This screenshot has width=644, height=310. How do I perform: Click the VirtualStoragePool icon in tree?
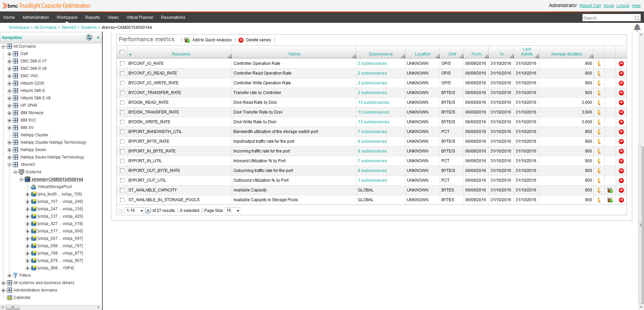pos(34,187)
